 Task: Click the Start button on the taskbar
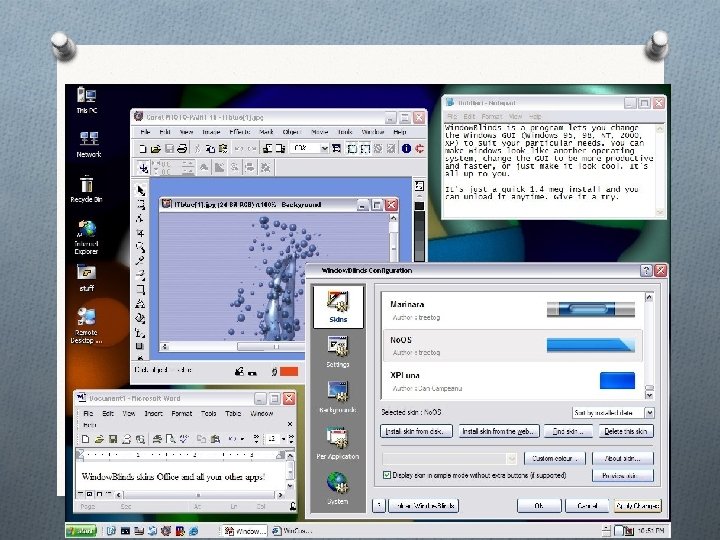[81, 531]
